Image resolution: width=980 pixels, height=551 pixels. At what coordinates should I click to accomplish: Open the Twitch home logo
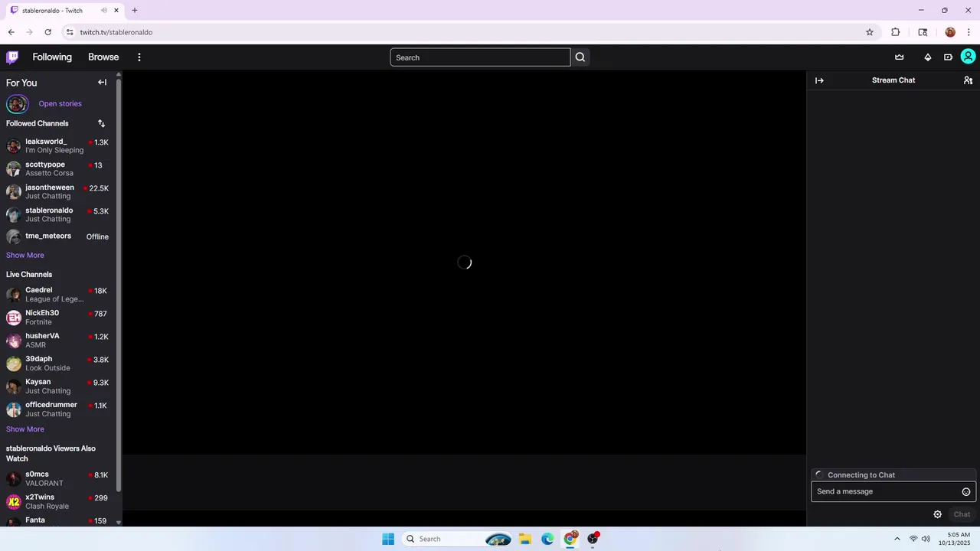12,57
